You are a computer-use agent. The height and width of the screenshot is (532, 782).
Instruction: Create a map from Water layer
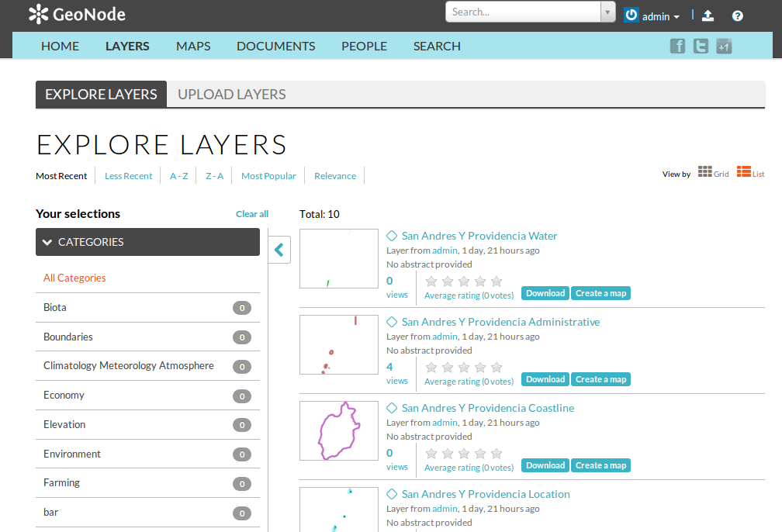601,293
